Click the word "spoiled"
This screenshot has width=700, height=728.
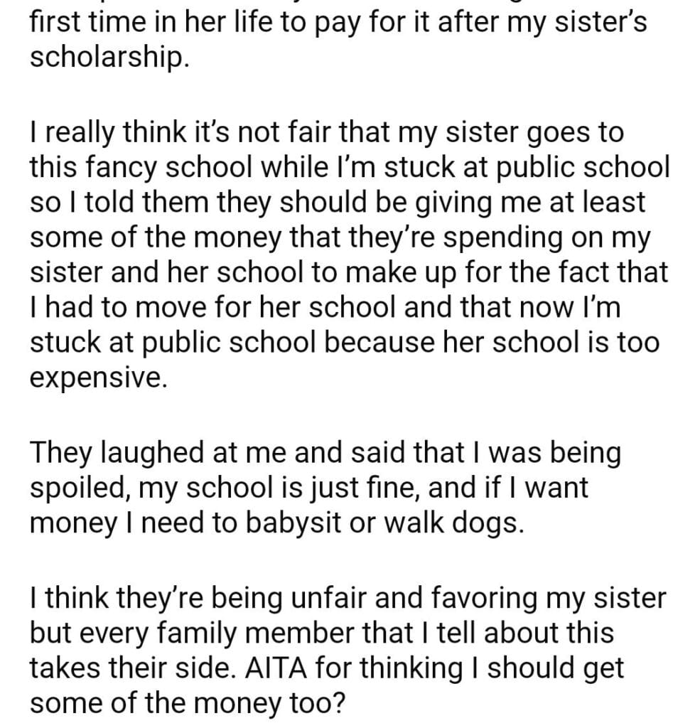pyautogui.click(x=83, y=488)
